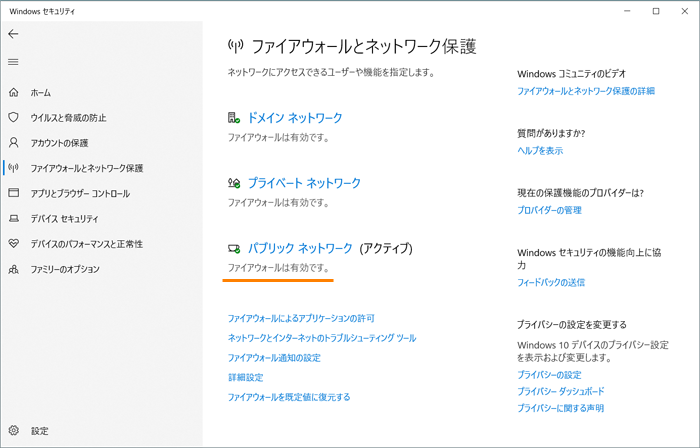Open プライバシー ダッシュボード link

click(x=560, y=391)
